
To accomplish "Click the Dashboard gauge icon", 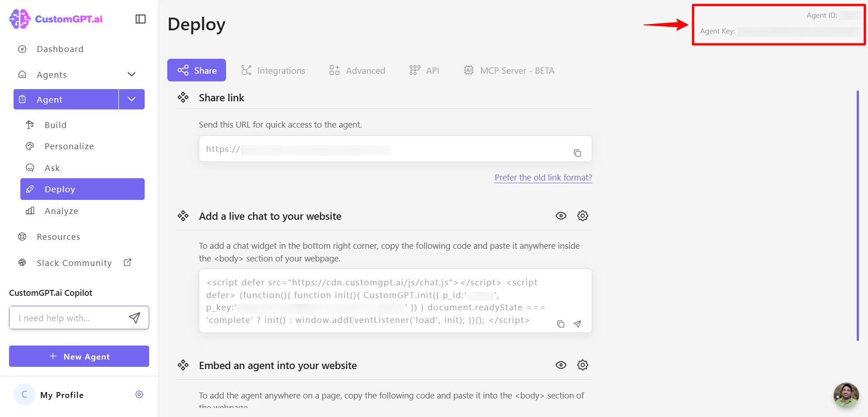I will click(x=22, y=49).
